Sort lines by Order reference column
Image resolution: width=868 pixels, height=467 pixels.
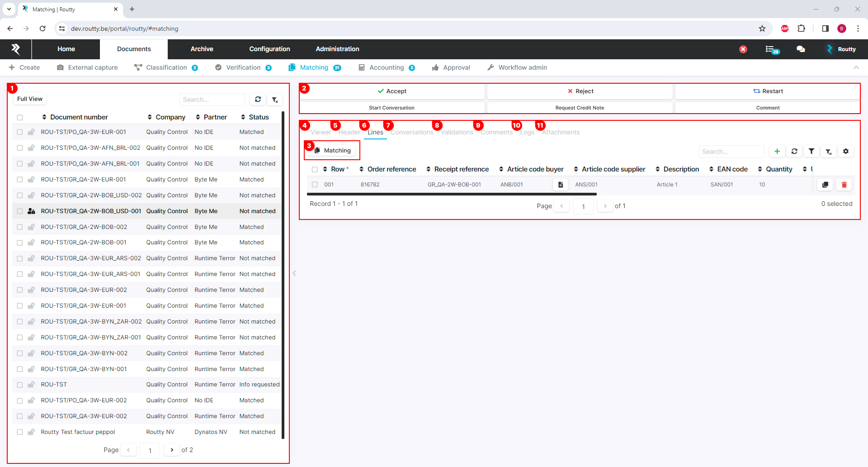coord(387,169)
